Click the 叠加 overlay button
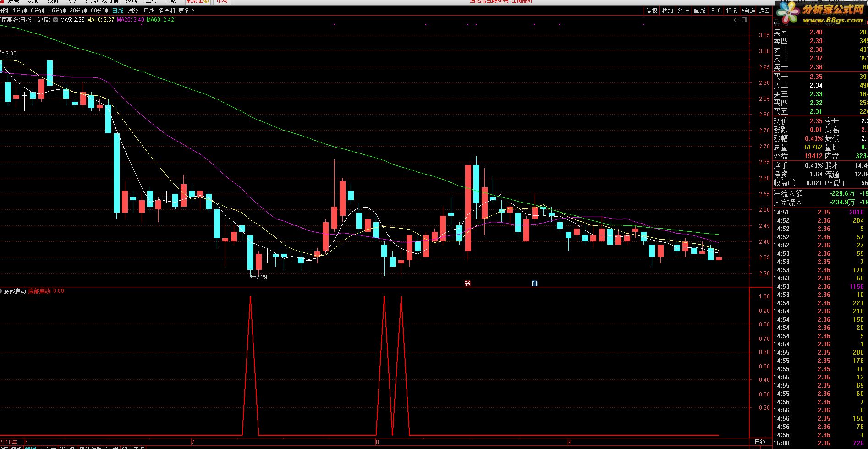This screenshot has width=868, height=449. tap(668, 11)
